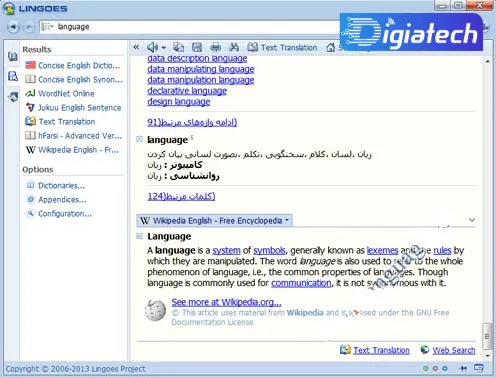
Task: Collapse the sidebar with double chevron
Action: (136, 47)
